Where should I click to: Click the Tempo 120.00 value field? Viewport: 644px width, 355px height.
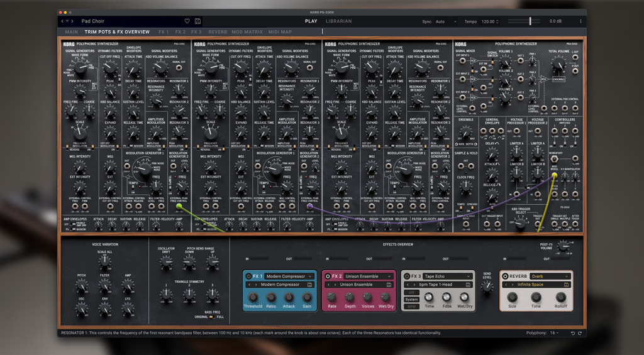[489, 21]
